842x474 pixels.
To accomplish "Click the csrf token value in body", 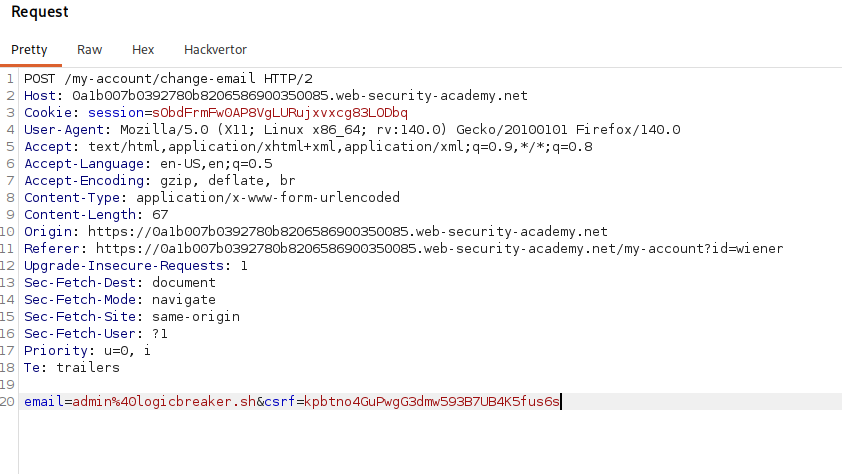I will point(432,402).
